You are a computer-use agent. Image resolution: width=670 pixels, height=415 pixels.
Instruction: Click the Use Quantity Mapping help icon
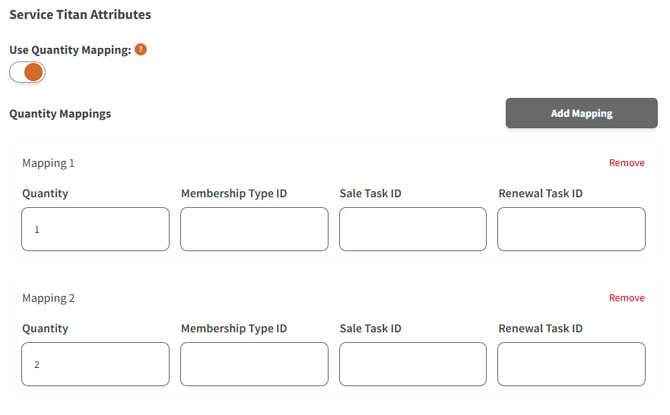[141, 49]
